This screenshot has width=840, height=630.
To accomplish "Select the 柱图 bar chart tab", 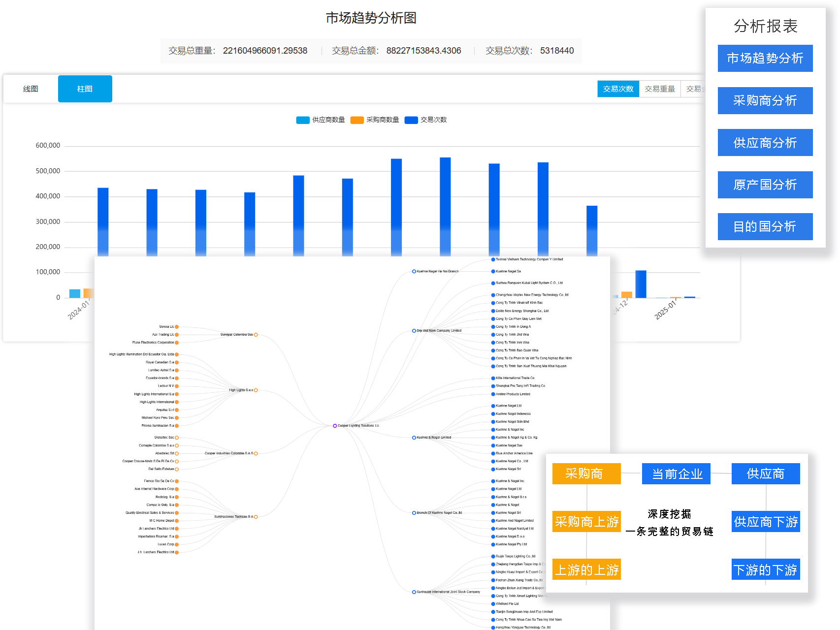I will pos(85,89).
